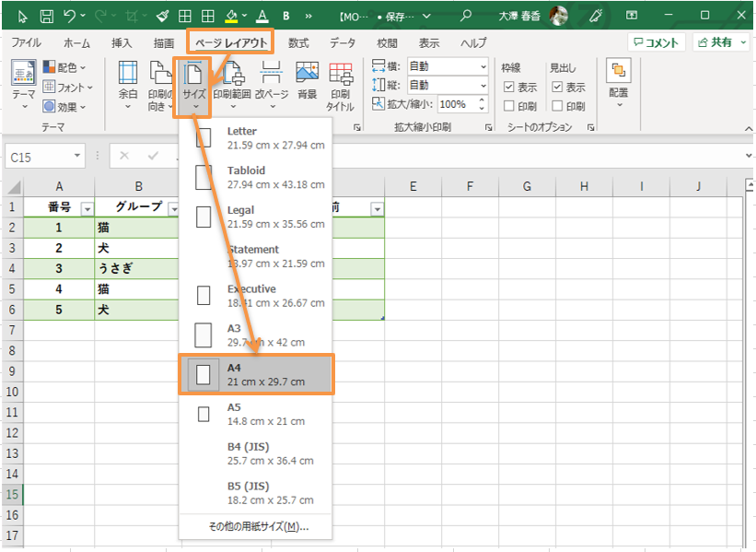Click the Save icon in title bar
Image resolution: width=756 pixels, height=552 pixels.
click(47, 16)
